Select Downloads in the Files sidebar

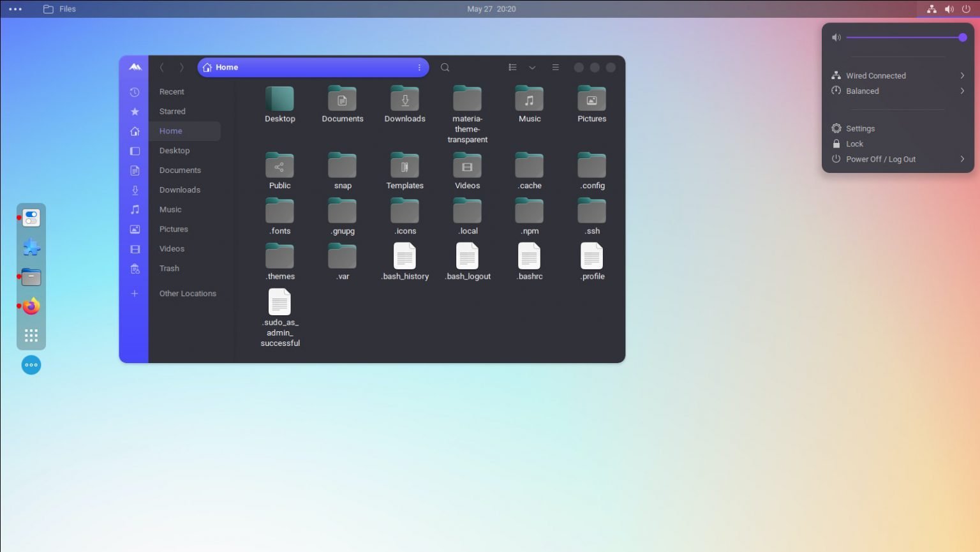click(179, 190)
